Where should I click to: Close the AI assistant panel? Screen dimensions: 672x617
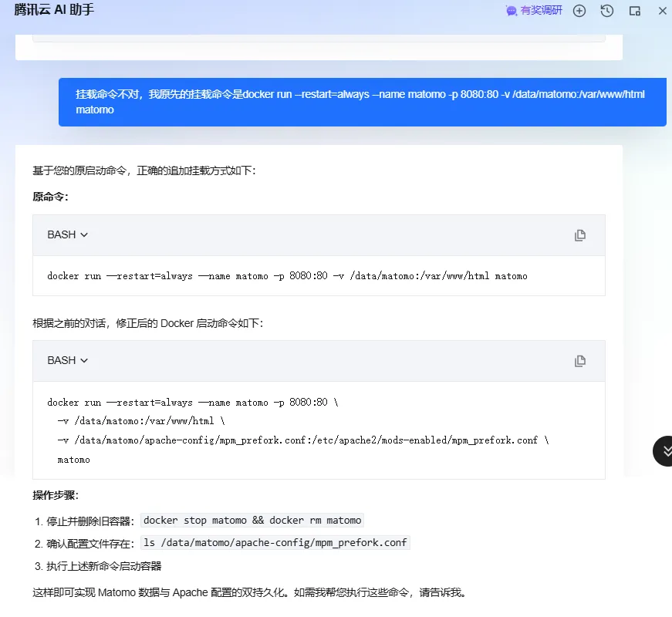coord(663,11)
